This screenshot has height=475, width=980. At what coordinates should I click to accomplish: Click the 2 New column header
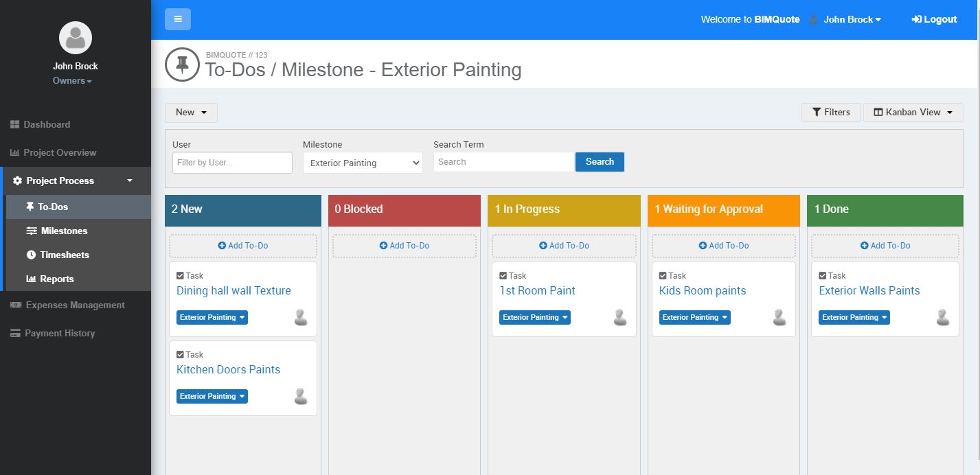(243, 209)
